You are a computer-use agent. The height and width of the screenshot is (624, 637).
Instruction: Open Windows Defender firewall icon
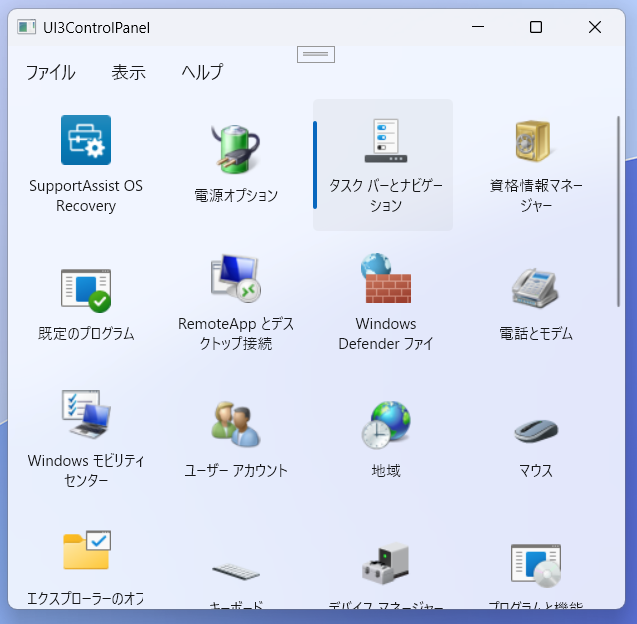(385, 279)
